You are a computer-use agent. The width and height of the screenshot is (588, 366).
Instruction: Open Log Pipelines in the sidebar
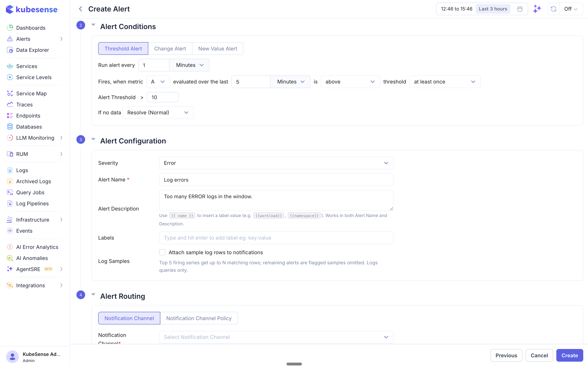click(x=32, y=204)
